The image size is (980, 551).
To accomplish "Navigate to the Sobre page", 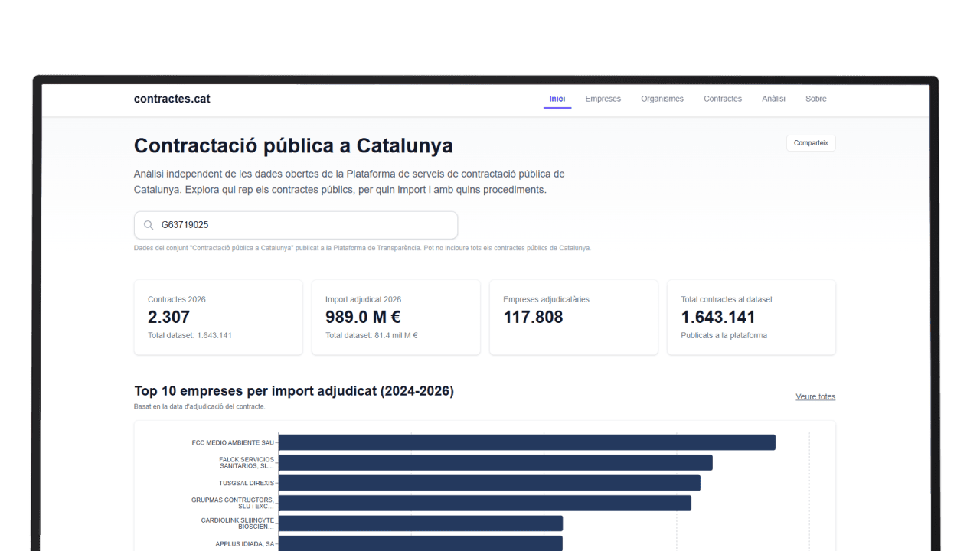I will click(815, 99).
